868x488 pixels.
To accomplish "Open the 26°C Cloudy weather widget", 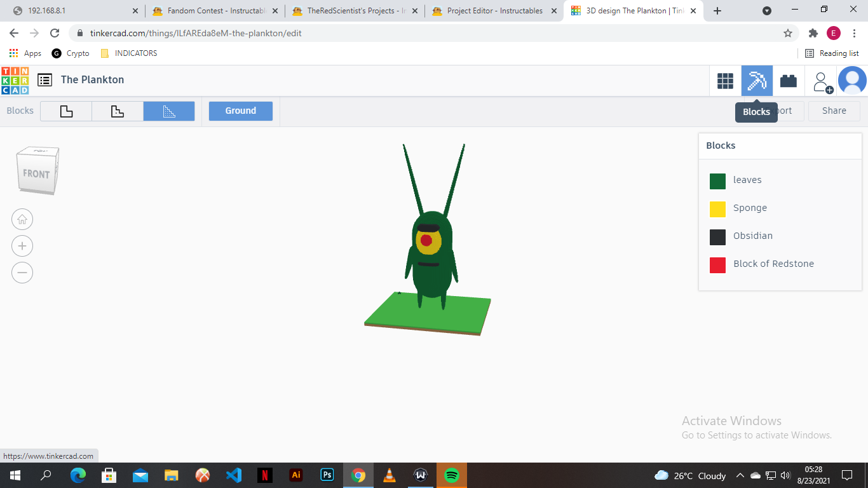I will click(691, 476).
